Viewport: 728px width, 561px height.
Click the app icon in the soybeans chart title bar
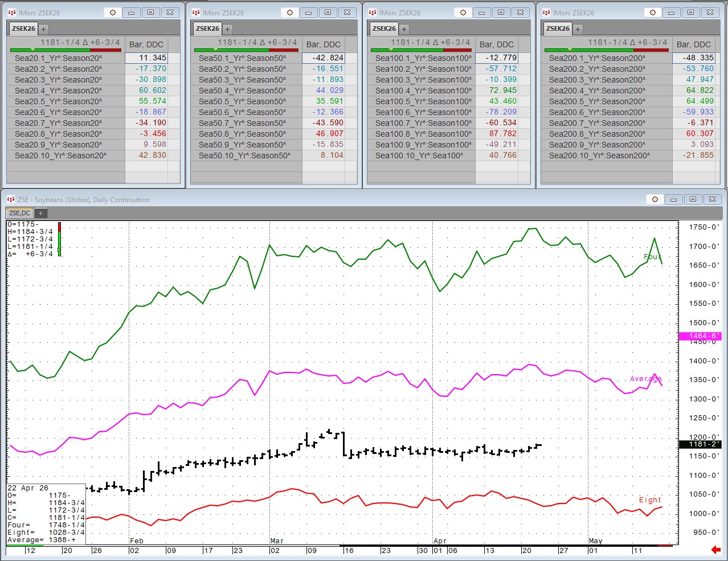tap(11, 199)
